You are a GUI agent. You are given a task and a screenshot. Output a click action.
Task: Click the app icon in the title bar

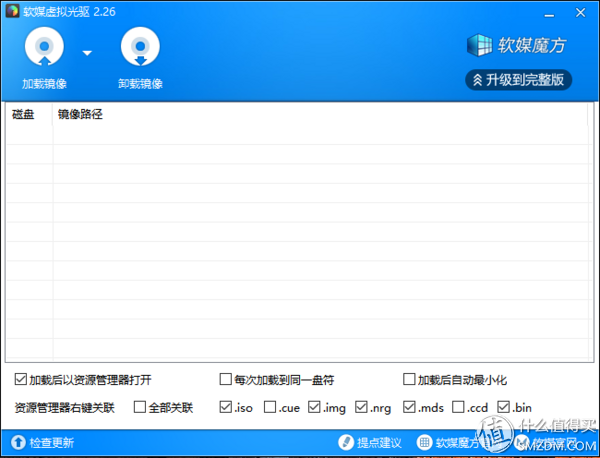pos(12,11)
